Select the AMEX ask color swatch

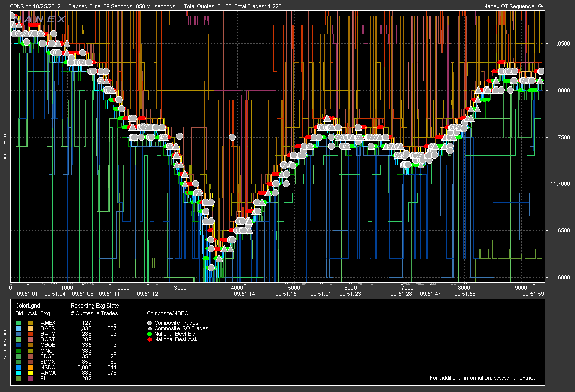tap(31, 323)
